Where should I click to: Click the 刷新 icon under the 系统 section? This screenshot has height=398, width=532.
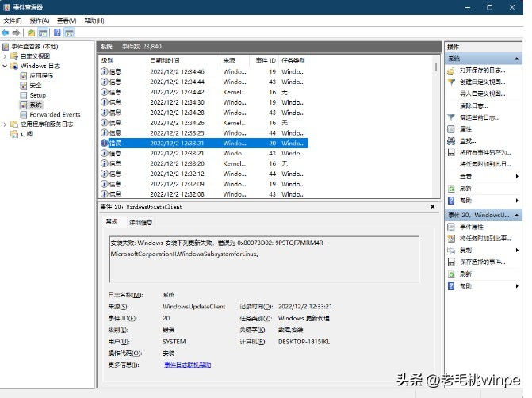(451, 189)
